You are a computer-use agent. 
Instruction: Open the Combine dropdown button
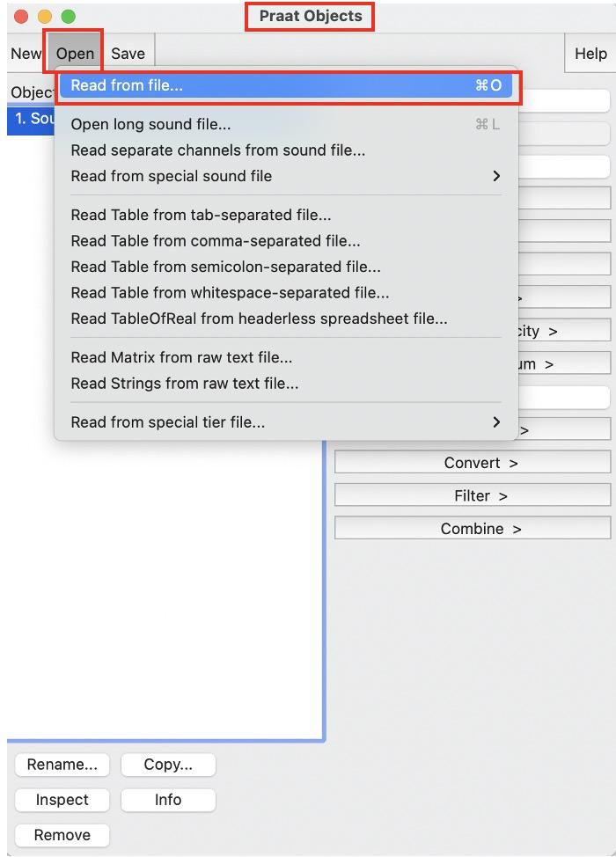473,529
